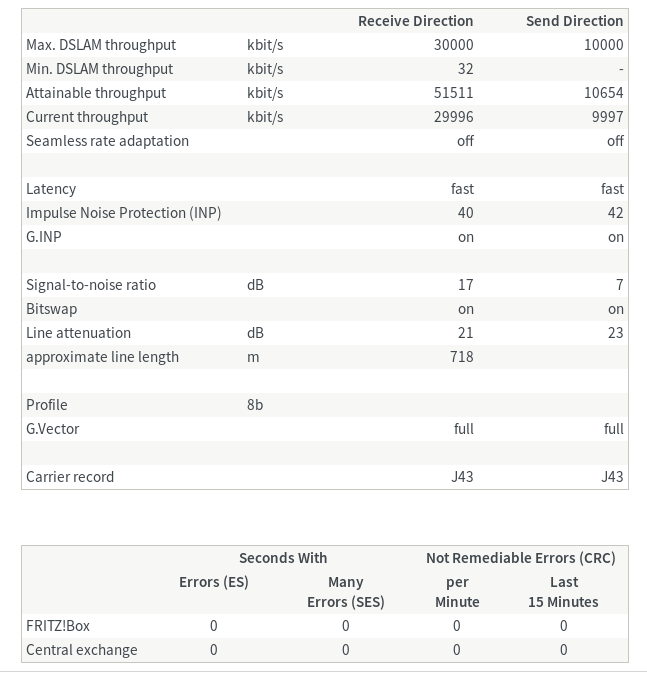This screenshot has height=679, width=647.
Task: Click the Not Remediable Errors (CRC) header
Action: pos(520,558)
